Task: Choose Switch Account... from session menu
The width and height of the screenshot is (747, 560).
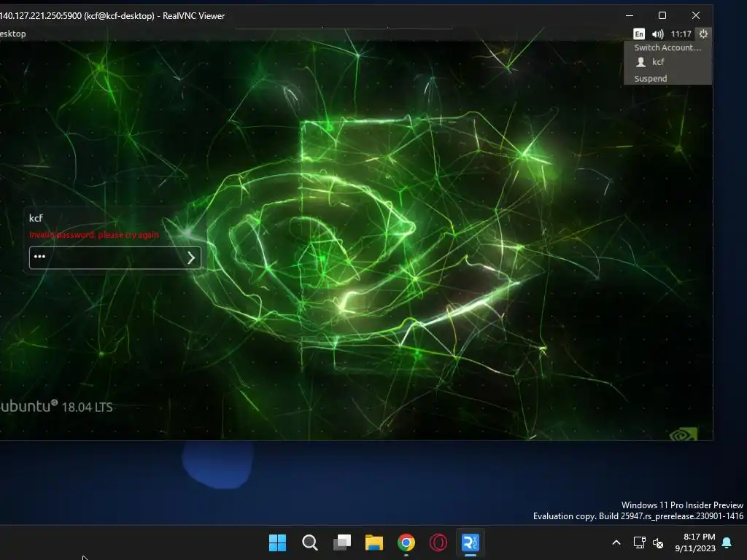Action: pyautogui.click(x=667, y=47)
